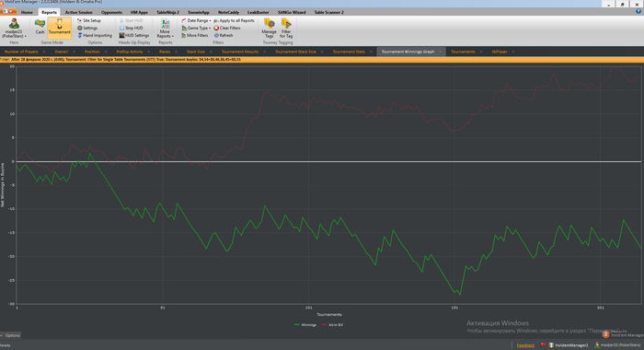Open HUD Settings
This screenshot has height=350, width=644.
pos(134,35)
